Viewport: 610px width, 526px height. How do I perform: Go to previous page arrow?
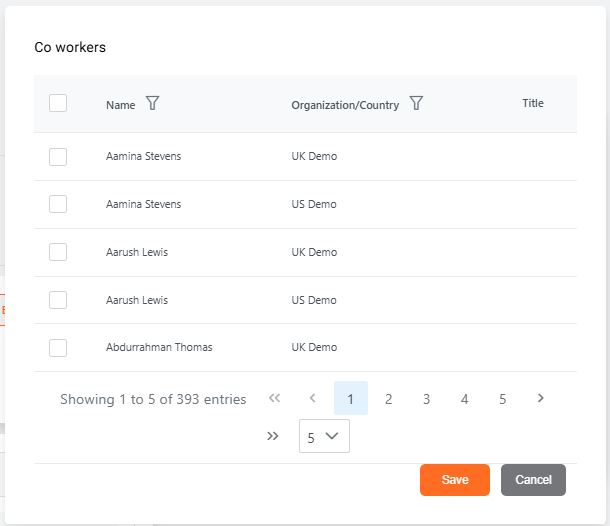pyautogui.click(x=312, y=398)
